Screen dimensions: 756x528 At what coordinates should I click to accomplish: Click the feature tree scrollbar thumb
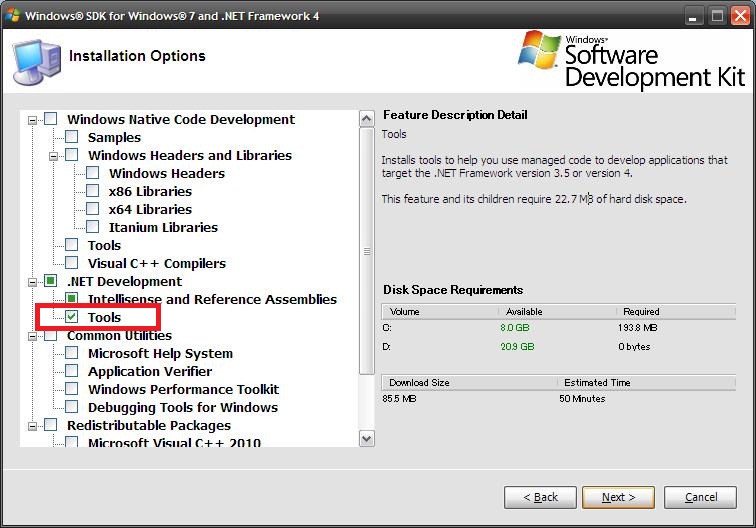[x=367, y=251]
